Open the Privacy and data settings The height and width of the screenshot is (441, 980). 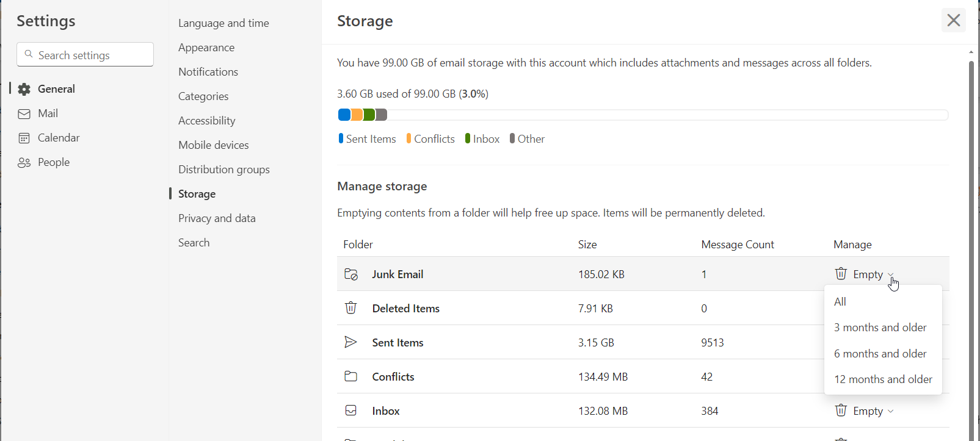pos(217,218)
